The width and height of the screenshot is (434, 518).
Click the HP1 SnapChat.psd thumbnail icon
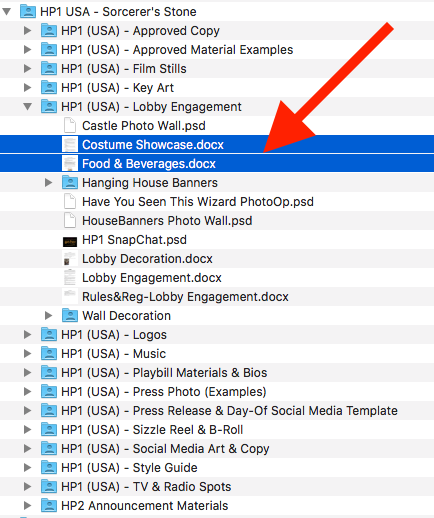tap(70, 241)
